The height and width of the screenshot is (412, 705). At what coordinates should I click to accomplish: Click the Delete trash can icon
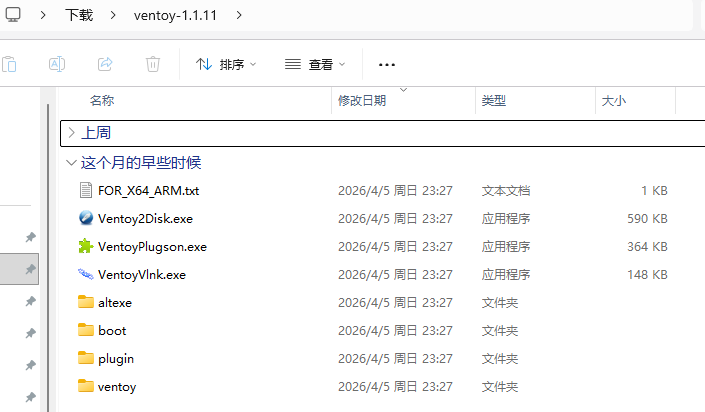pyautogui.click(x=153, y=64)
